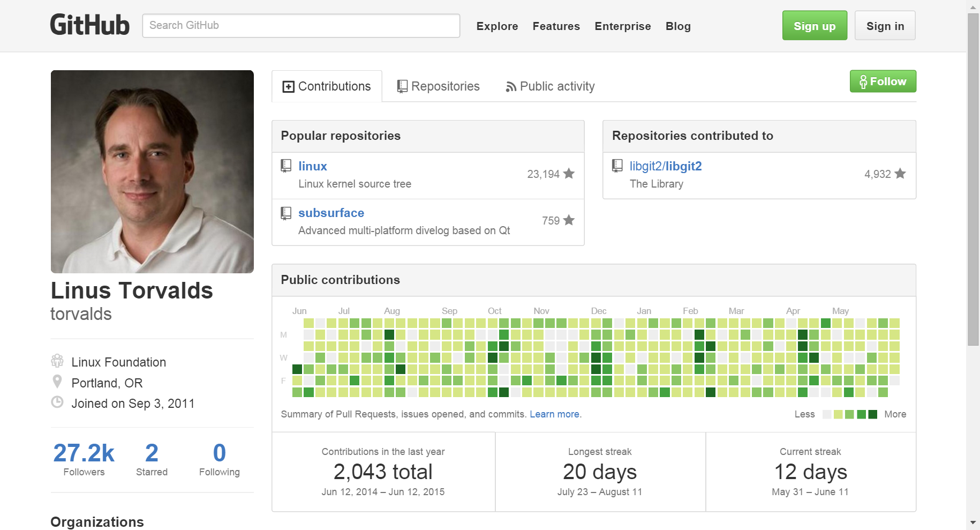Click the star next to 759
The width and height of the screenshot is (980, 530).
[569, 220]
